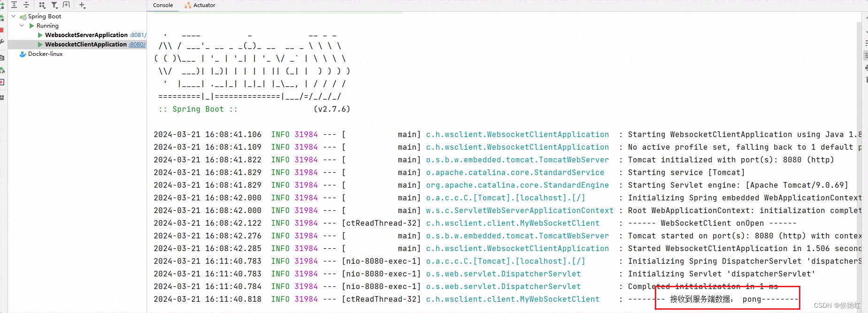Screen dimensions: 868x313
Task: Click the print console icon at right edge
Action: 866,68
